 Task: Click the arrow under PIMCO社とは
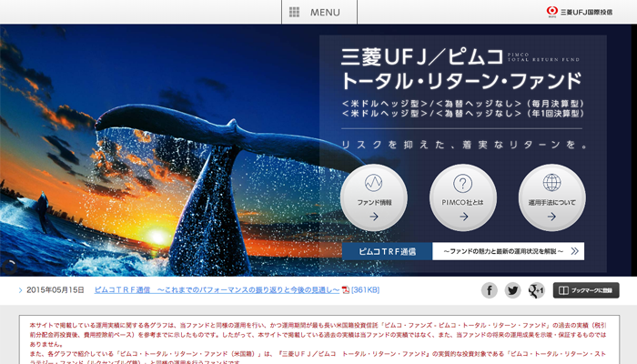(463, 217)
